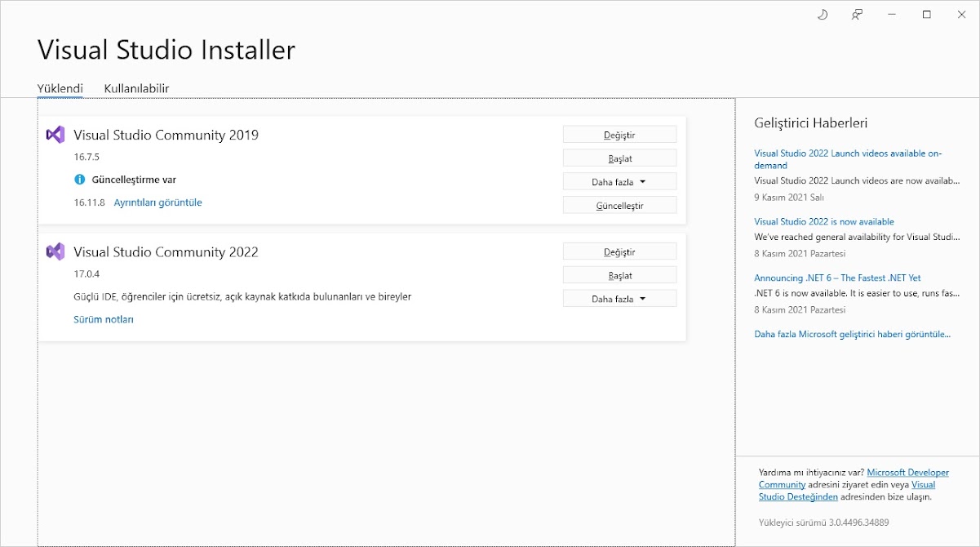Screen dimensions: 980x547
Task: Click the Güncelleştirme var status text
Action: [134, 180]
